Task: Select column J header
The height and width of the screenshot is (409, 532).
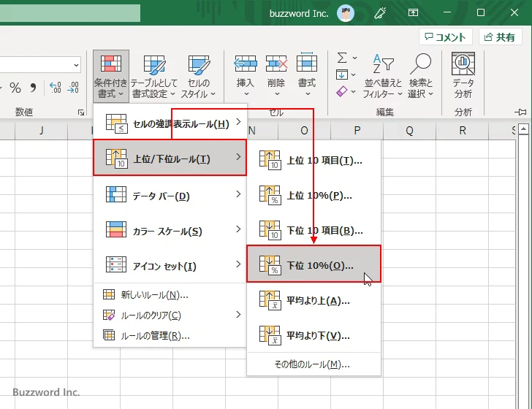Action: point(42,131)
